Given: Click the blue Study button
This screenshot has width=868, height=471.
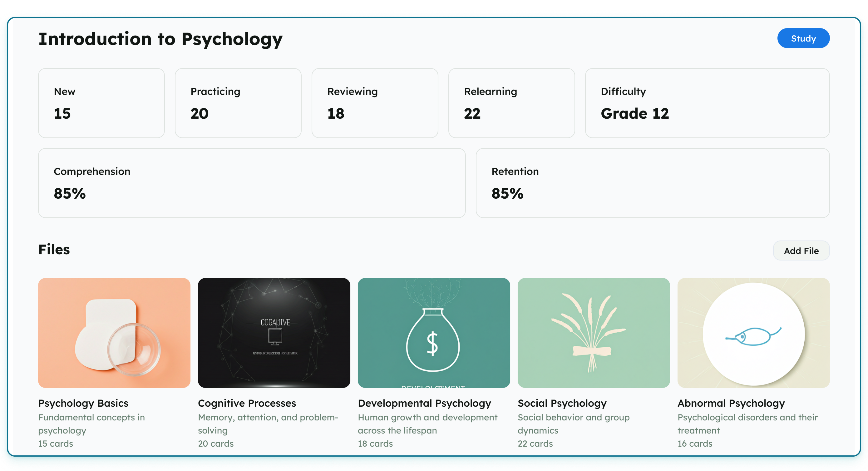Looking at the screenshot, I should tap(803, 38).
